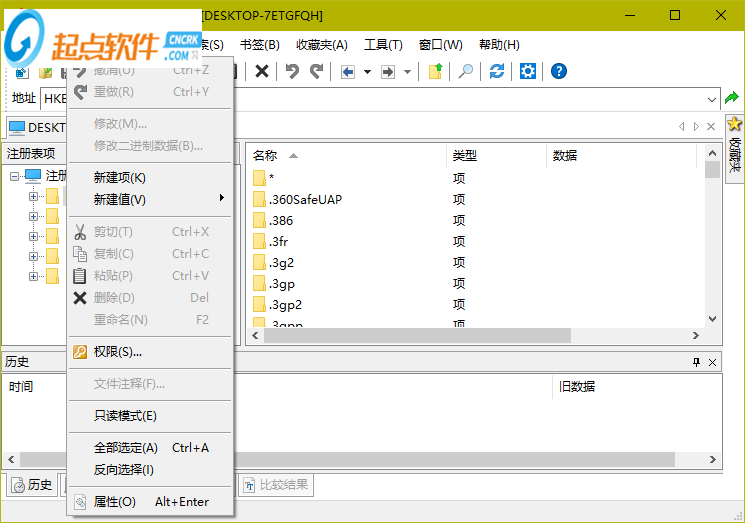Click the redo arrow toolbar icon
Viewport: 745px width, 523px height.
click(x=316, y=71)
